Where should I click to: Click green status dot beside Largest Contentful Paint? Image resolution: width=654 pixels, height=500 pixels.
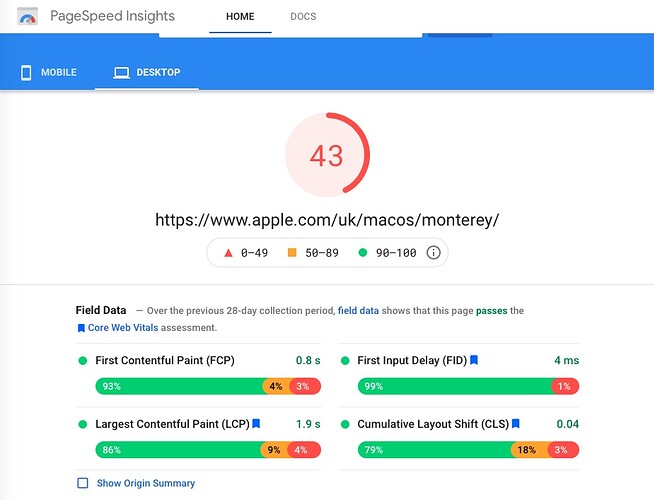83,424
